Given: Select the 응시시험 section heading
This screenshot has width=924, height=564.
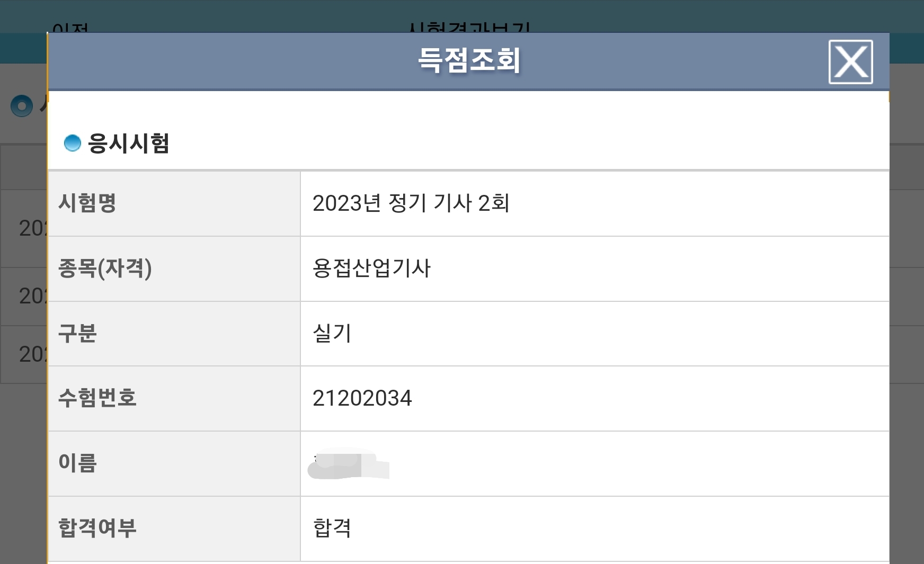Looking at the screenshot, I should pos(128,144).
